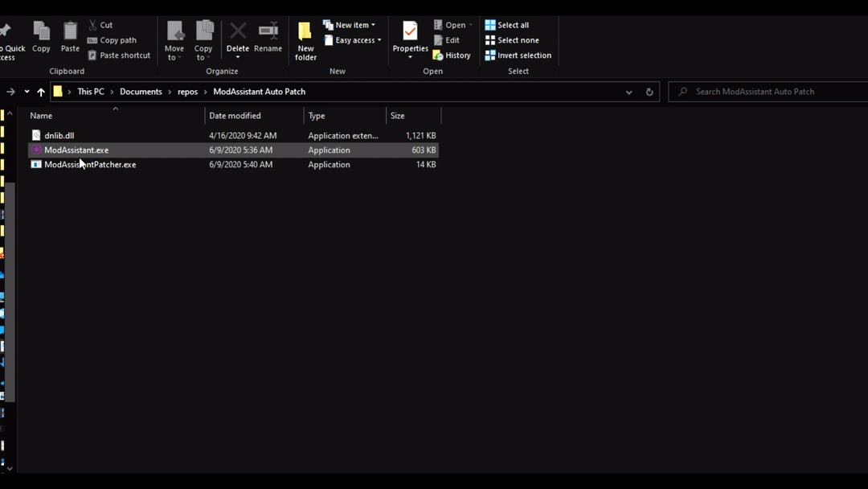Click repos in the breadcrumb path

(187, 92)
